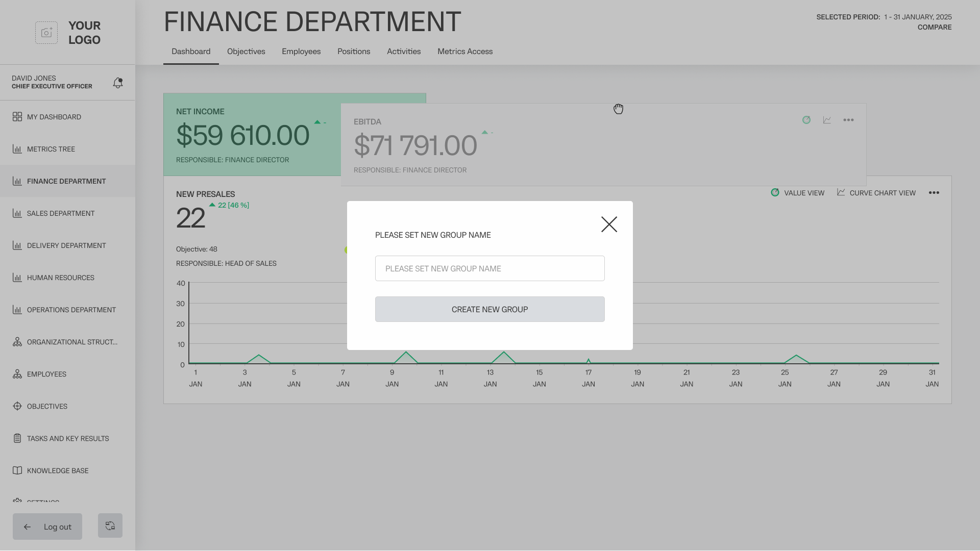This screenshot has width=980, height=551.
Task: Open the Objectives tab
Action: 246,52
